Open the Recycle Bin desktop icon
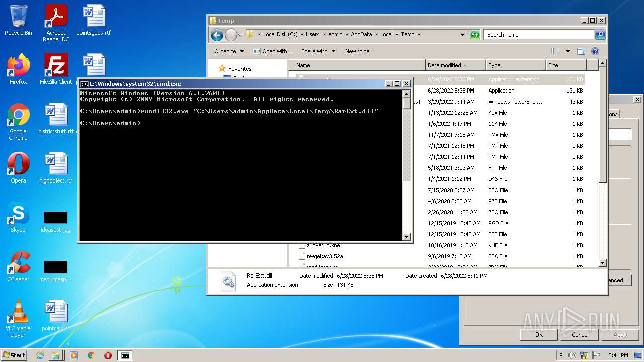Image resolution: width=644 pixels, height=362 pixels. coord(18,20)
